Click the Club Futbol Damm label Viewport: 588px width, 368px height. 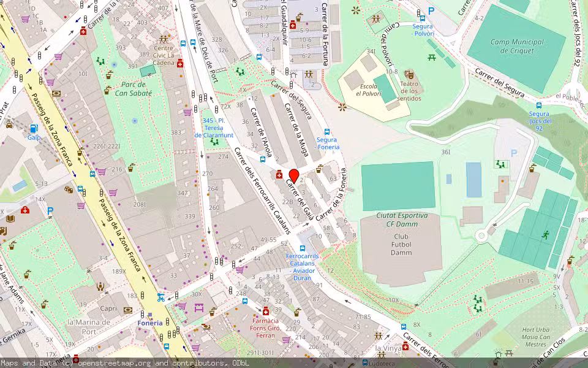click(401, 245)
